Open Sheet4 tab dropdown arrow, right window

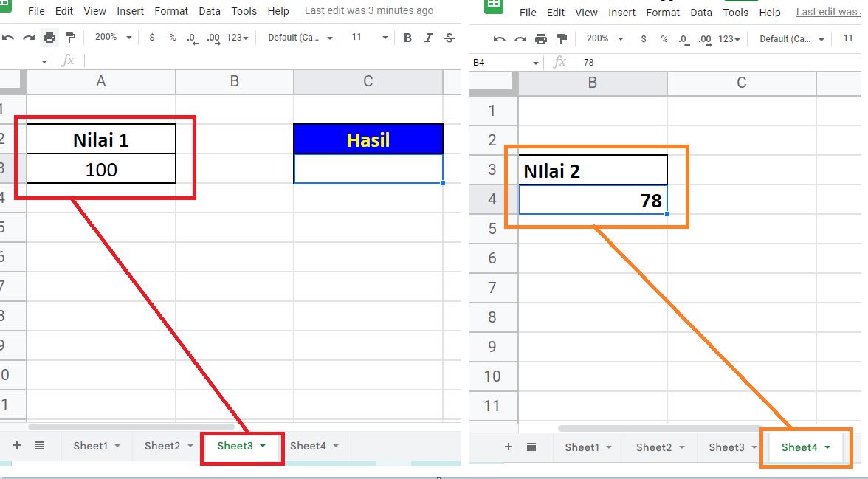827,447
